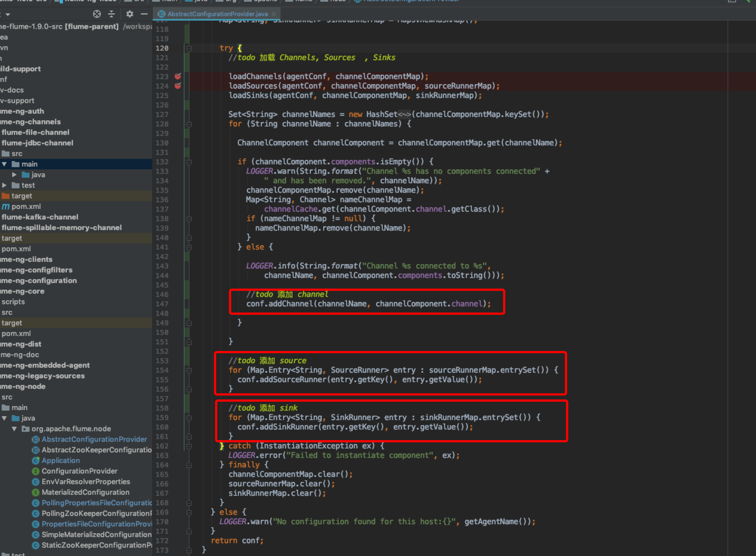
Task: Open the Project panel settings gear
Action: pyautogui.click(x=129, y=14)
